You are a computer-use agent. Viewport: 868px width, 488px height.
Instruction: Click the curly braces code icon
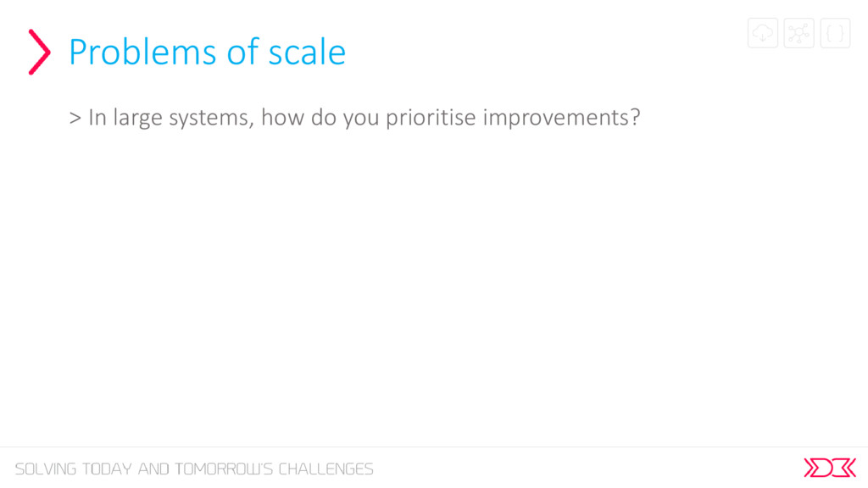(835, 33)
